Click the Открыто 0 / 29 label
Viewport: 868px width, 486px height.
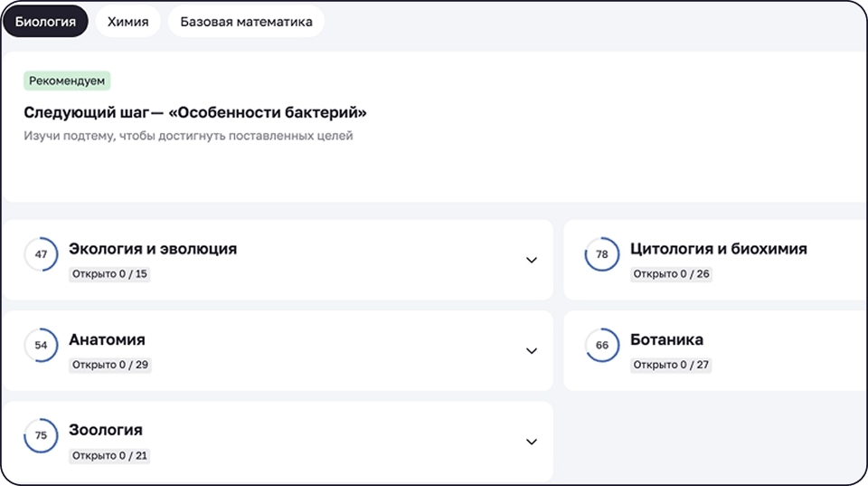tap(109, 365)
